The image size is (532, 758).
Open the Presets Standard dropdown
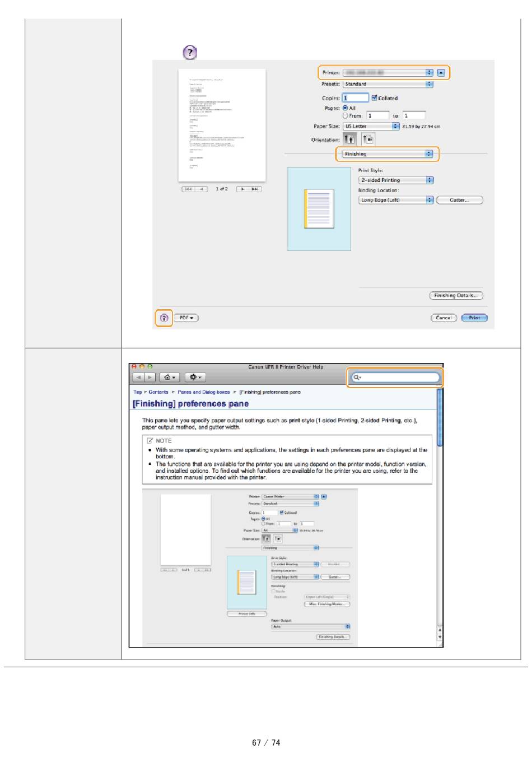[x=388, y=84]
